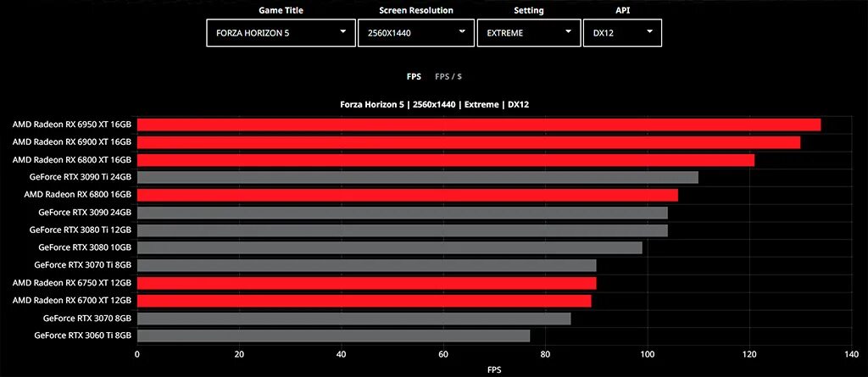Click the GeForce RTX 3080 10GB bar
Screen dimensions: 868x377
coord(390,247)
